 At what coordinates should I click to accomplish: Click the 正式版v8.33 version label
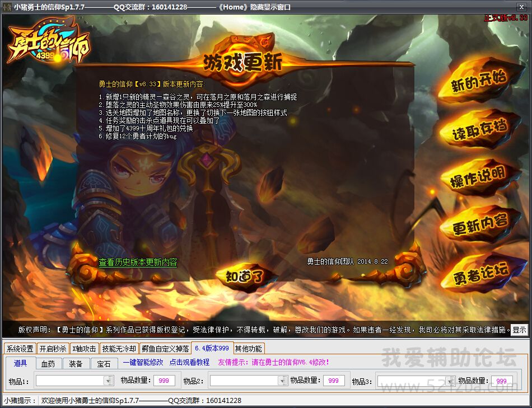(x=505, y=18)
